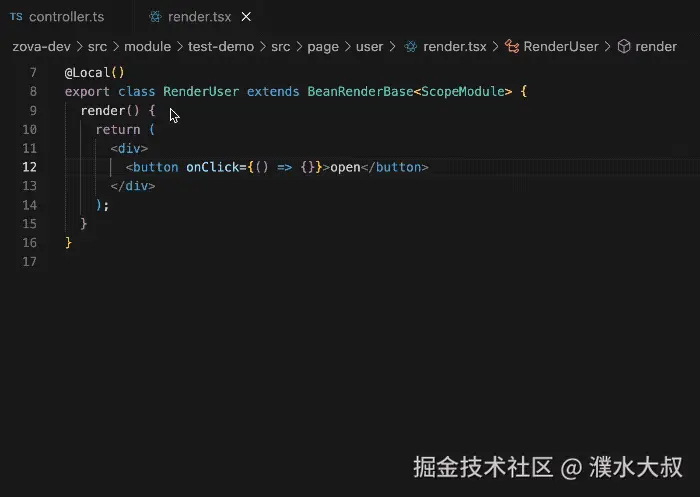The image size is (700, 497).
Task: Open render method breadcrumb
Action: 656,46
